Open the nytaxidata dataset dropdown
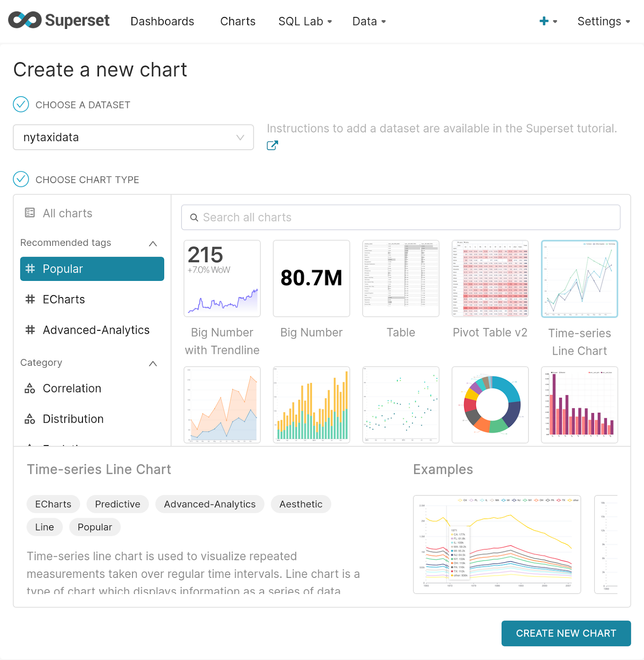 pyautogui.click(x=133, y=137)
